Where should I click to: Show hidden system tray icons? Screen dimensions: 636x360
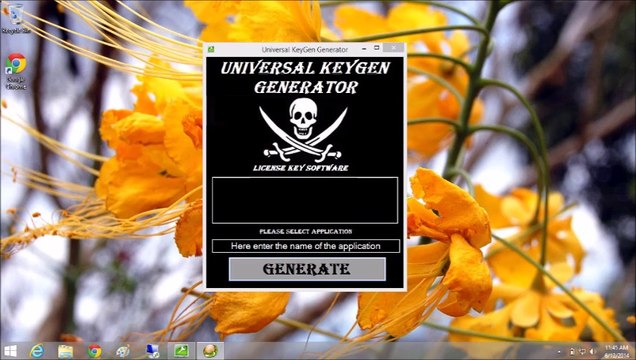[559, 351]
